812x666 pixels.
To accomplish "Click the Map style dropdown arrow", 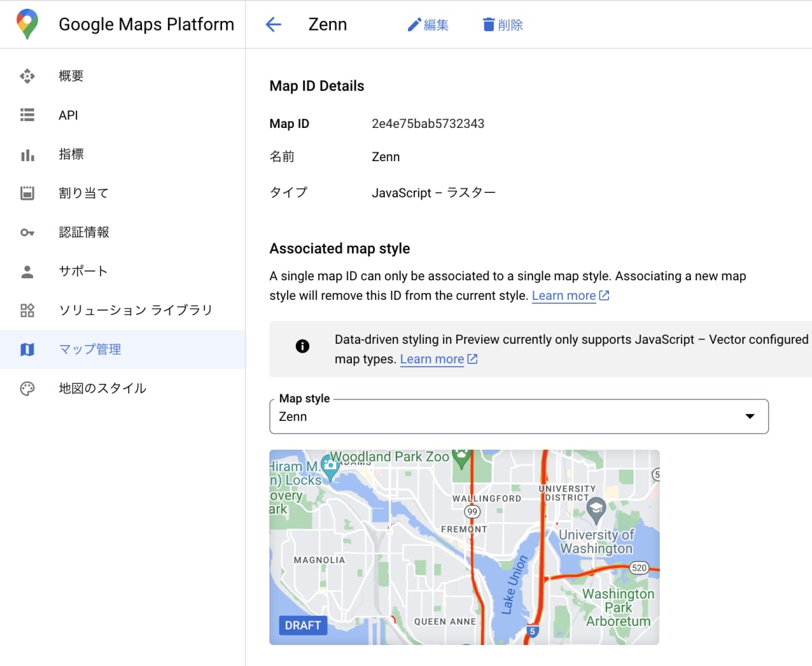I will click(750, 416).
